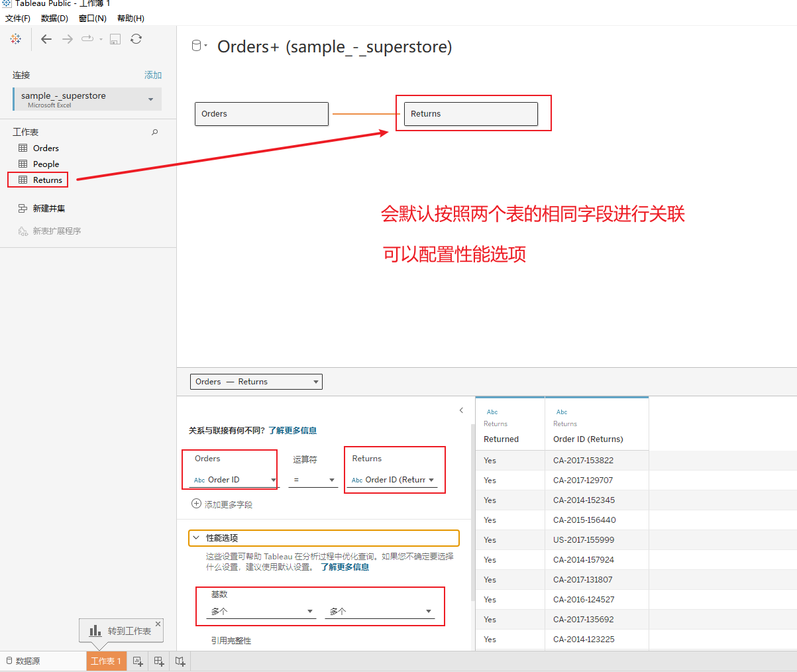
Task: Click the new worksheet icon
Action: click(138, 661)
